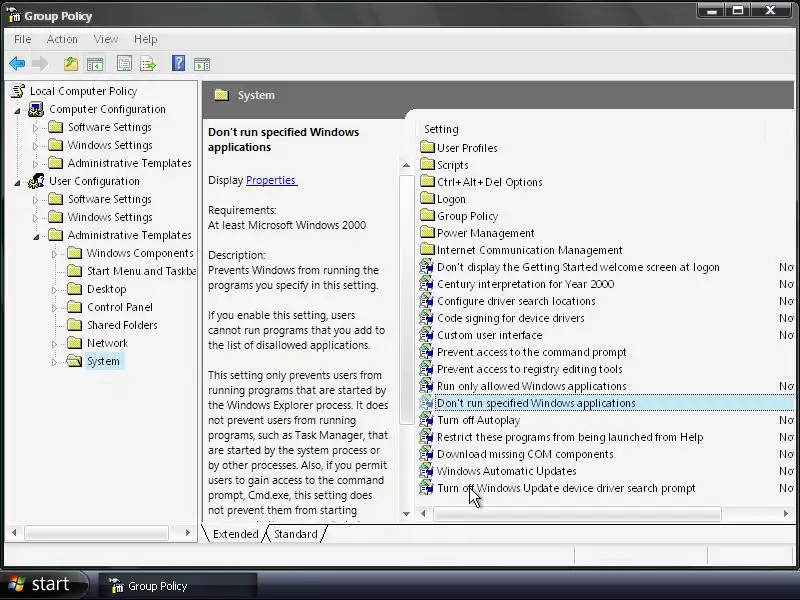Image resolution: width=800 pixels, height=600 pixels.
Task: Click the Scripts folder icon
Action: (427, 164)
